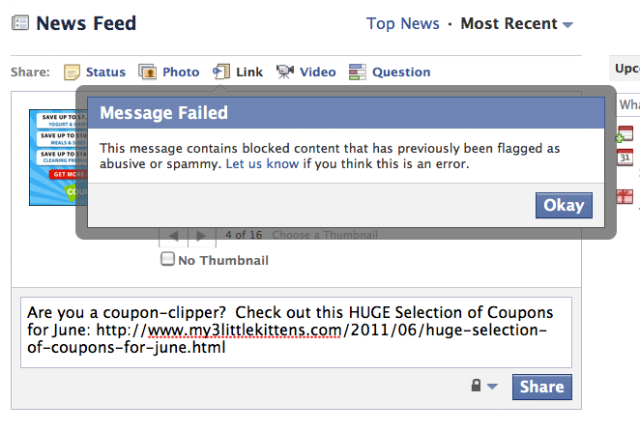Screen dimensions: 640x432
Task: Select the Video camera icon
Action: (x=285, y=72)
